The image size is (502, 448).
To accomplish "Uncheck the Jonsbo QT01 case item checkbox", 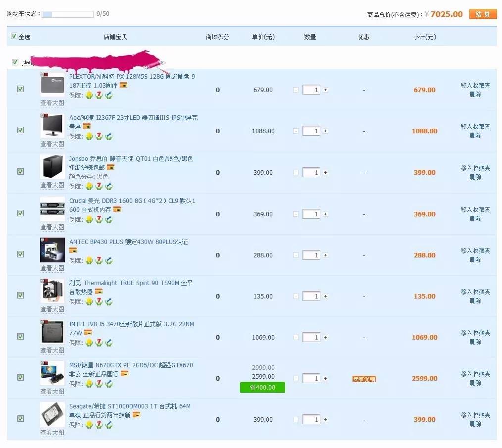I will (20, 171).
